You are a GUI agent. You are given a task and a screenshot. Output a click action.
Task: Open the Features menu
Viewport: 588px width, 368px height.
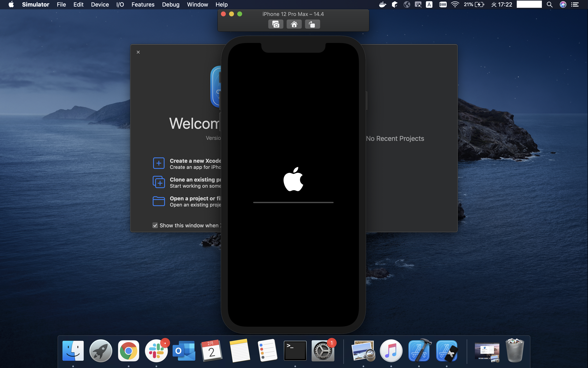[x=143, y=4]
